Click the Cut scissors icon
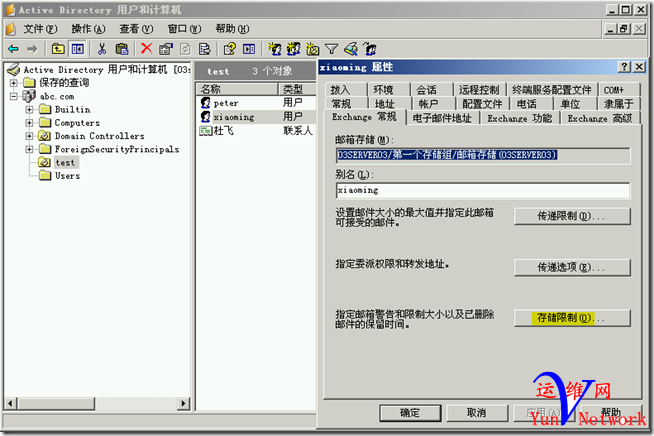This screenshot has height=436, width=654. coord(102,49)
